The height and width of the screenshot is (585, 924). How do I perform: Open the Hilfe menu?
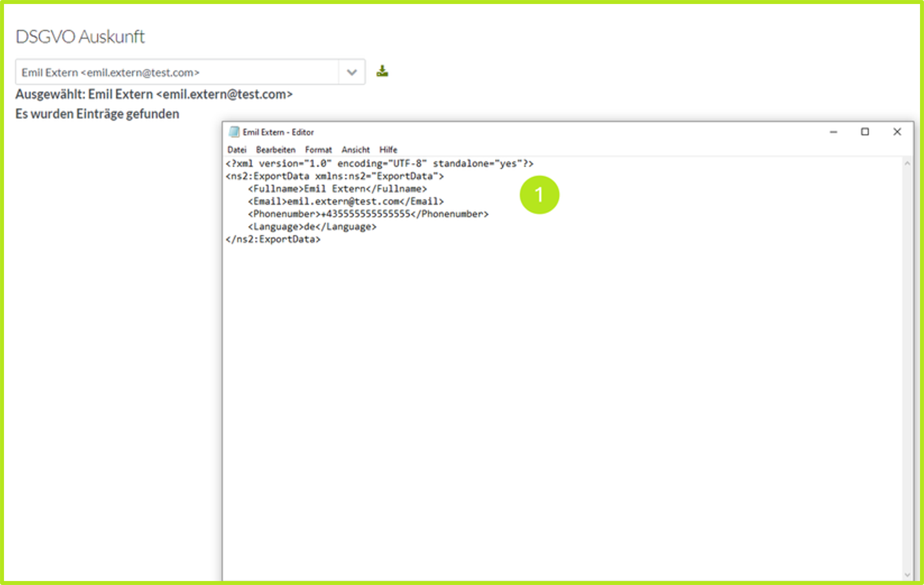coord(388,150)
